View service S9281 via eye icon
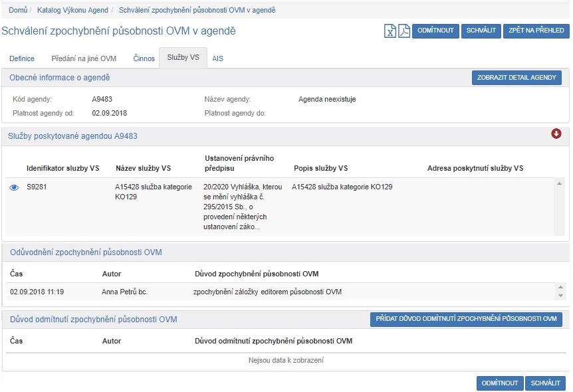 tap(14, 187)
